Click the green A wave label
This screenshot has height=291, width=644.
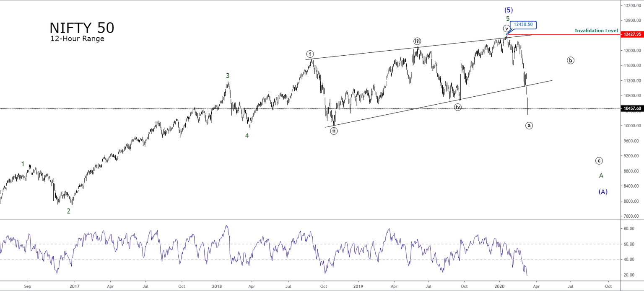tap(601, 175)
